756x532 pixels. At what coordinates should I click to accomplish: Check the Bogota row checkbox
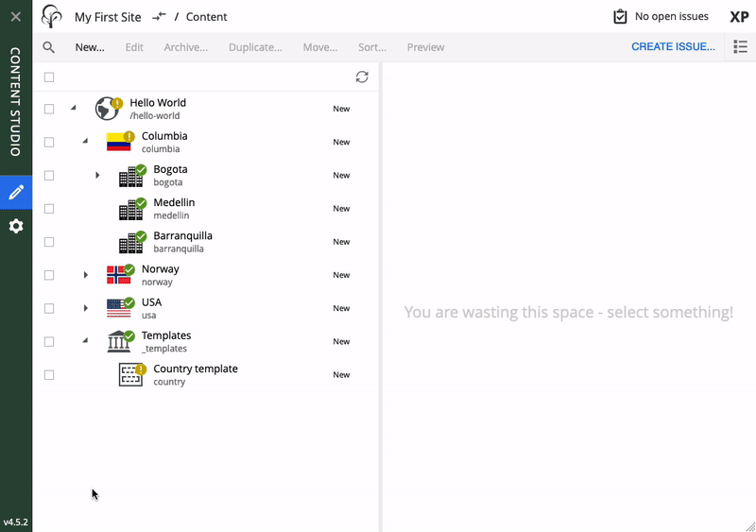tap(49, 176)
